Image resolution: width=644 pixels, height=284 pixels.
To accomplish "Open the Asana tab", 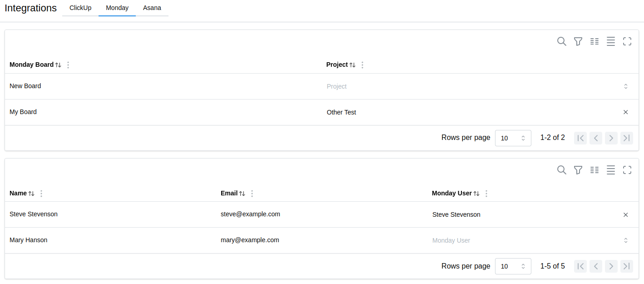I will [152, 8].
